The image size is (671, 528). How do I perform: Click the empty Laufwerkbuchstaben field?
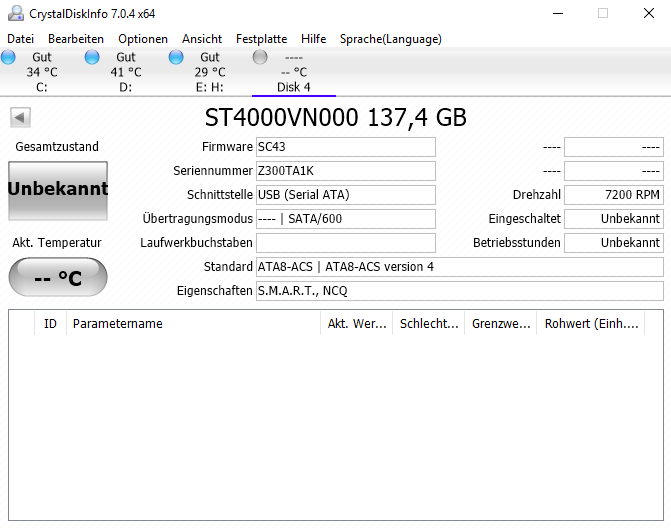346,243
